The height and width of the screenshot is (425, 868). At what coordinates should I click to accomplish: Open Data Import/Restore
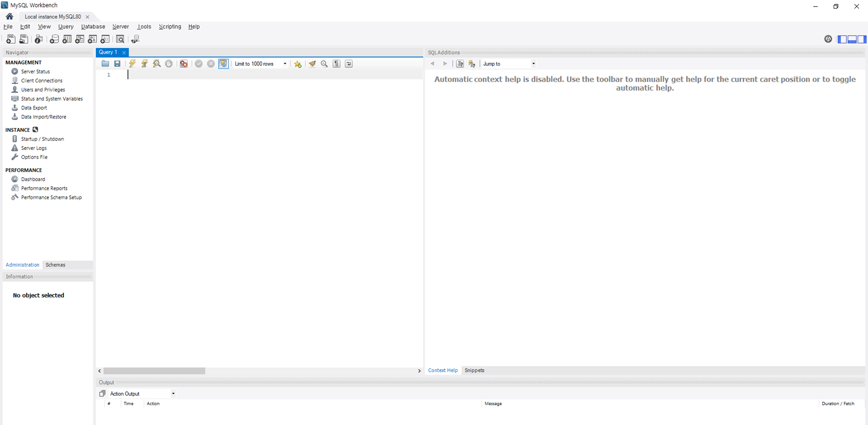click(x=43, y=117)
